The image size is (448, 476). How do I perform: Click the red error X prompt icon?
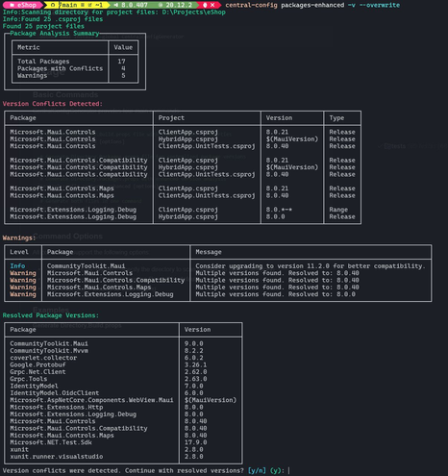click(x=212, y=5)
